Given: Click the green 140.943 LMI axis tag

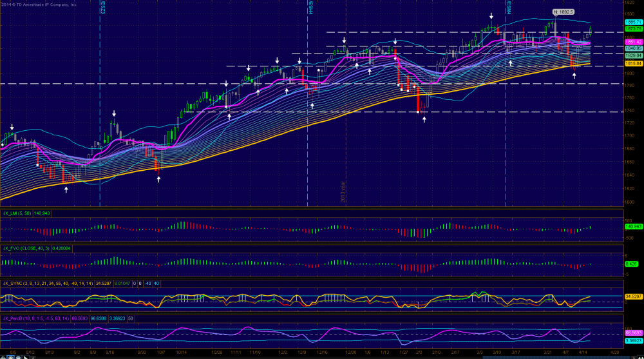Looking at the screenshot, I should [634, 226].
